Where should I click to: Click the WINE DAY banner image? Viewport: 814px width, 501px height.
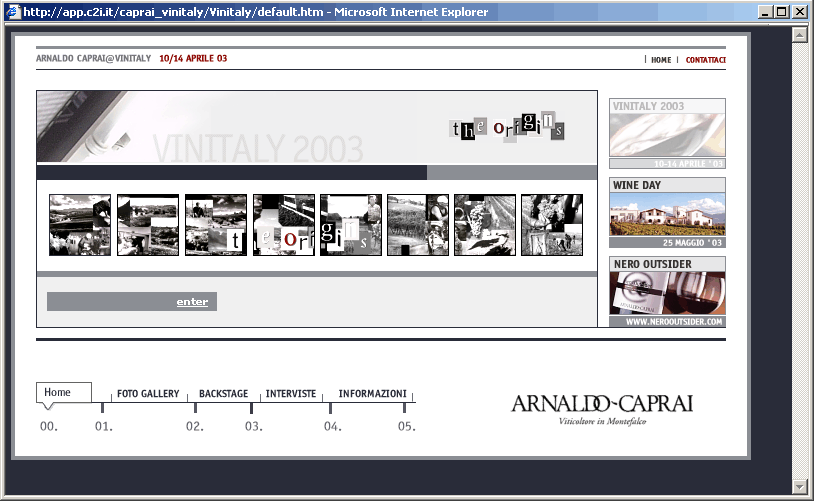[x=667, y=214]
